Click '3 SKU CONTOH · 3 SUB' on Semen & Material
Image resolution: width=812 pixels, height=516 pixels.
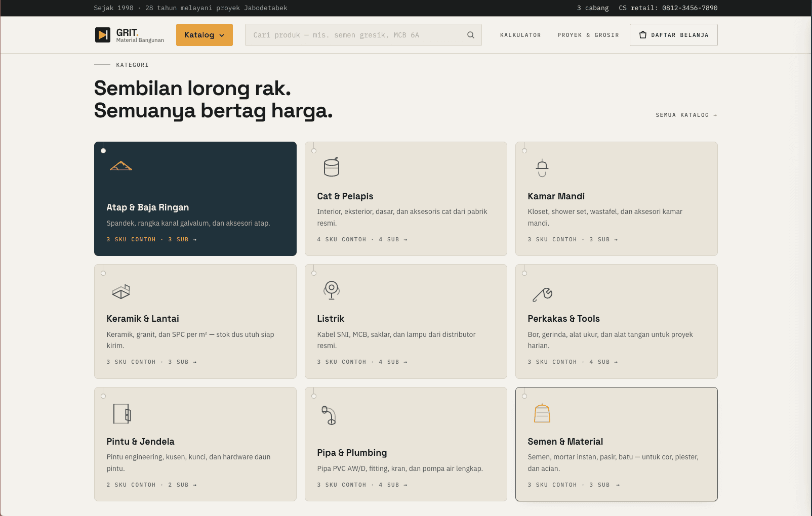(x=574, y=485)
